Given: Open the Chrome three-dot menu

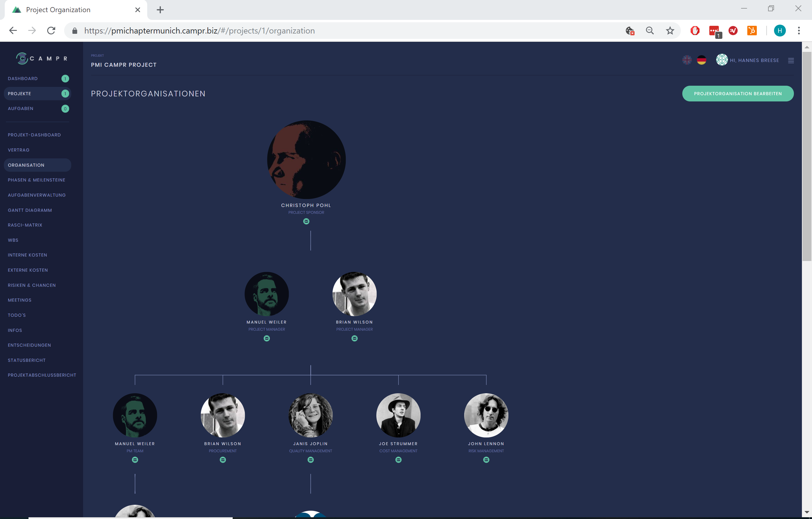Looking at the screenshot, I should pyautogui.click(x=799, y=31).
